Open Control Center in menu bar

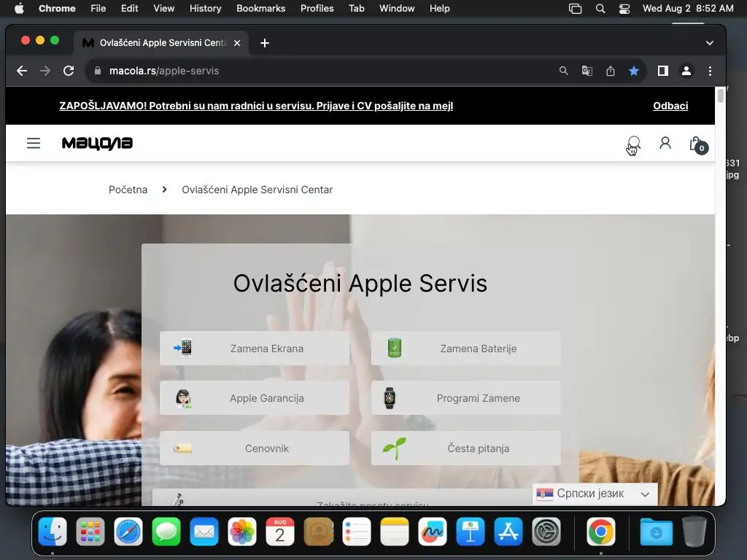624,9
